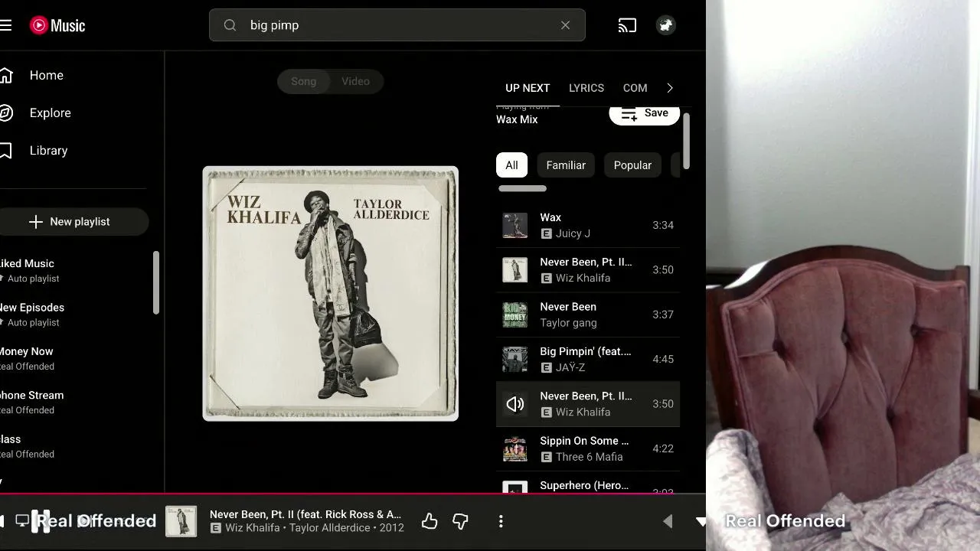Select the UP NEXT tab
The image size is (980, 551).
pyautogui.click(x=528, y=88)
